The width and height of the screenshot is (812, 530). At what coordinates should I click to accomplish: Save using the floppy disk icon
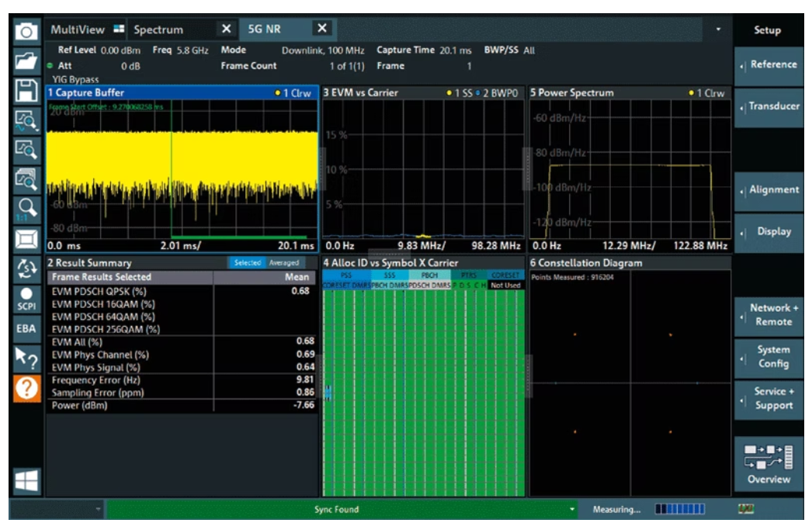(x=26, y=88)
